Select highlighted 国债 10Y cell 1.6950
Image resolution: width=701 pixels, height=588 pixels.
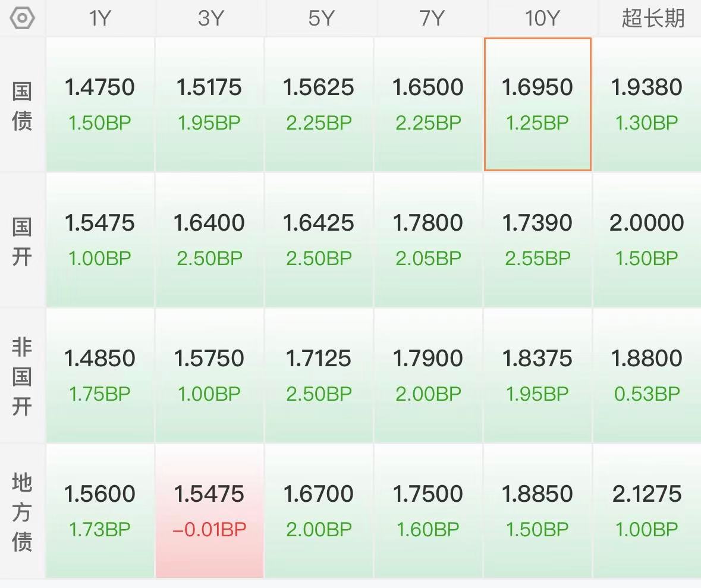point(538,104)
